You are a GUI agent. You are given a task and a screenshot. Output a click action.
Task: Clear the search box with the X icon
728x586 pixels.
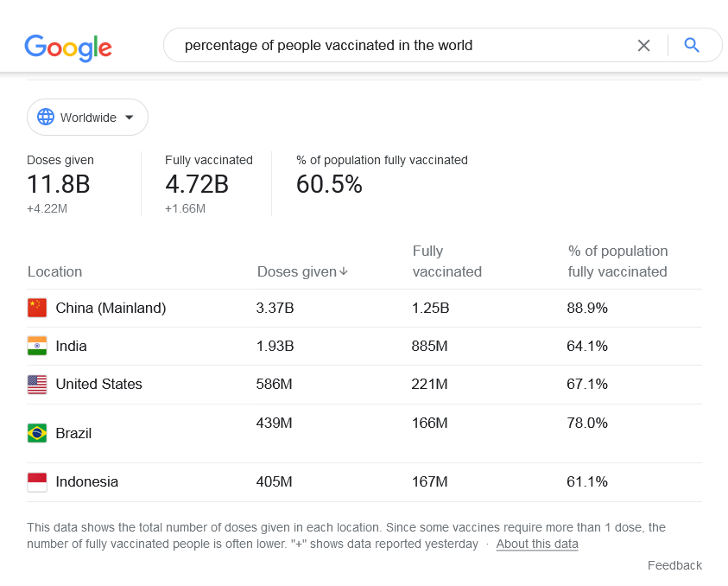tap(643, 46)
